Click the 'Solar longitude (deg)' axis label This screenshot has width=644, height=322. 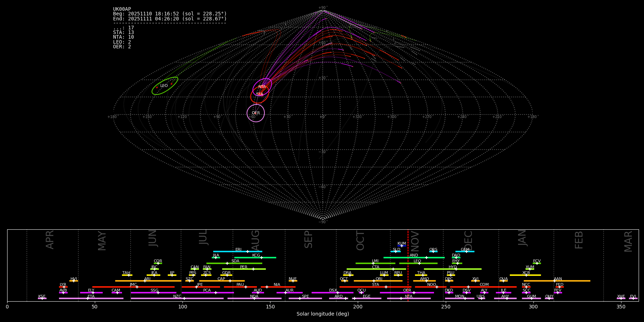pyautogui.click(x=323, y=314)
